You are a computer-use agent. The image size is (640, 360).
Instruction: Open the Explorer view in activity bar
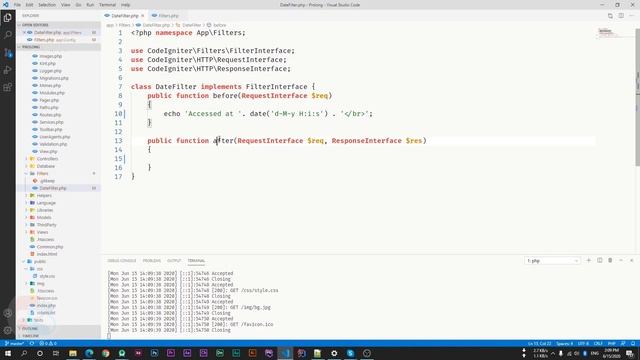(x=7, y=18)
